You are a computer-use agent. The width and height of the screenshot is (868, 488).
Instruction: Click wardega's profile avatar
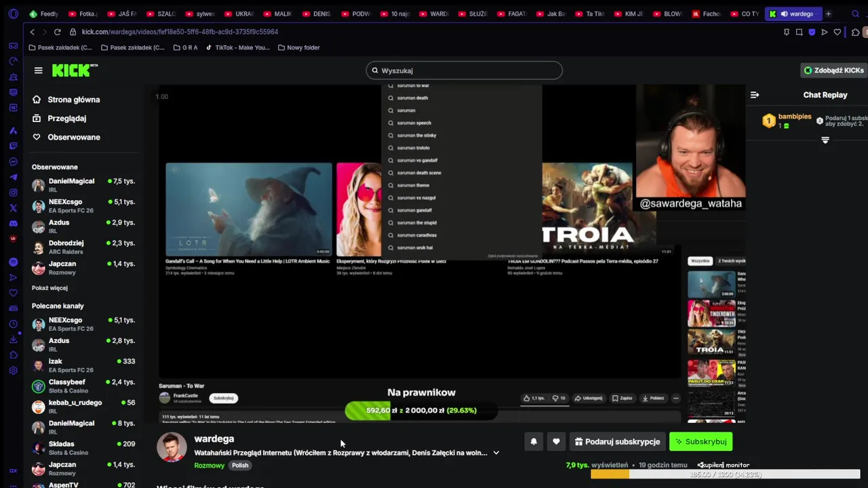tap(172, 447)
